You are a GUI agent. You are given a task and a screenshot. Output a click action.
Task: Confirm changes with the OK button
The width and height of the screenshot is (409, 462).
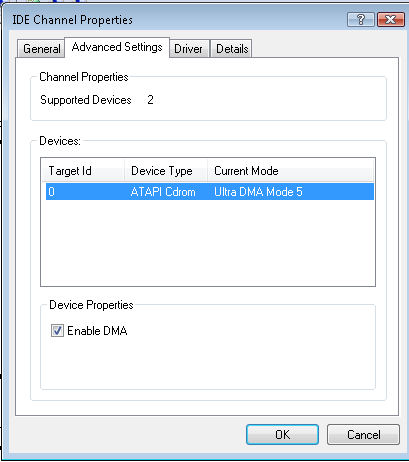pyautogui.click(x=282, y=434)
